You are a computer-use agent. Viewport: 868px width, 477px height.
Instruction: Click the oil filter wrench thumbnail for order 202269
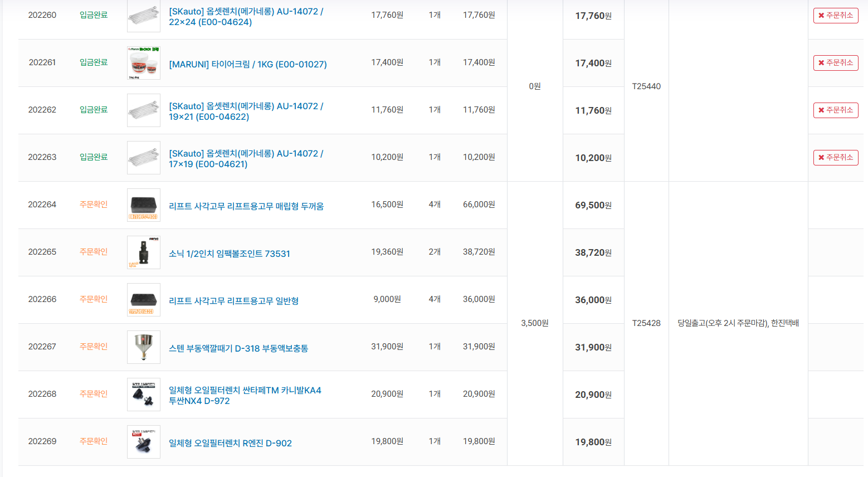coord(144,442)
